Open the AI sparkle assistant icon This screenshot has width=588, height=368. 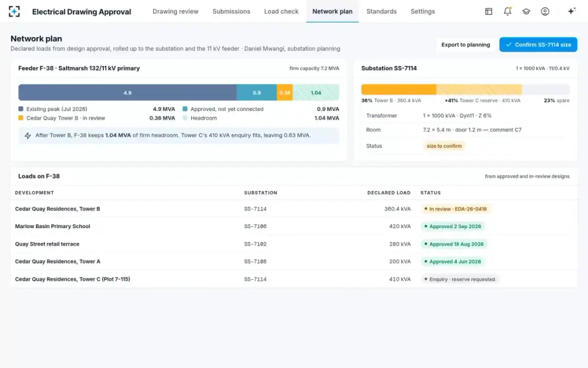[571, 11]
